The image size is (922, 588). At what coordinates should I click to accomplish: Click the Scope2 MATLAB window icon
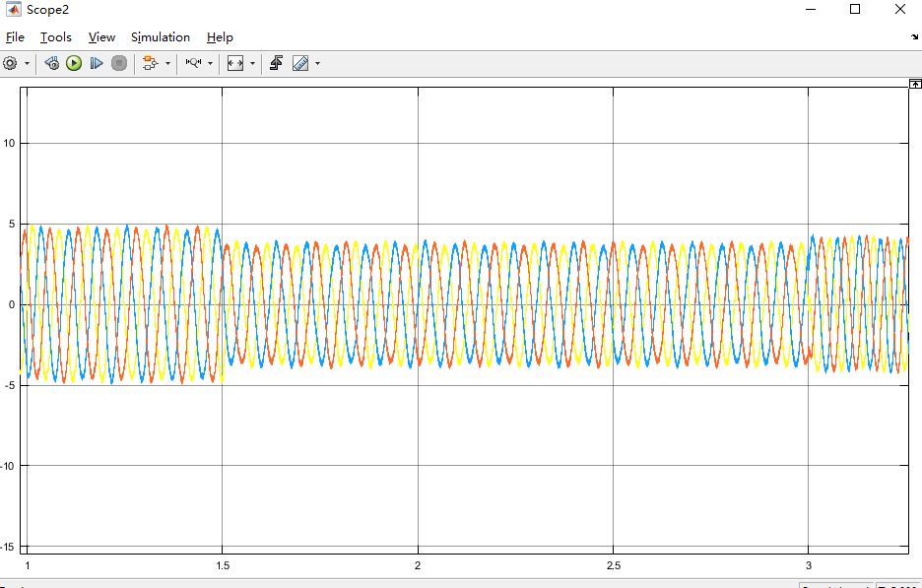point(13,10)
